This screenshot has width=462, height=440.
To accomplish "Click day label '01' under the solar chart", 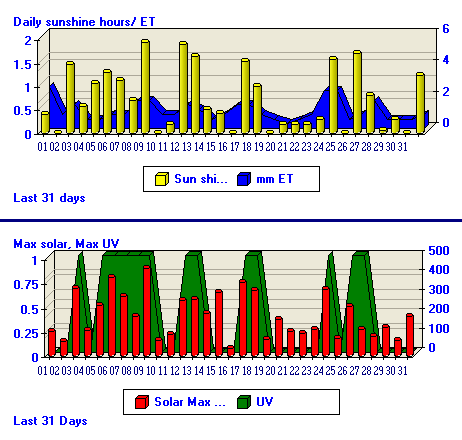I will coord(42,370).
